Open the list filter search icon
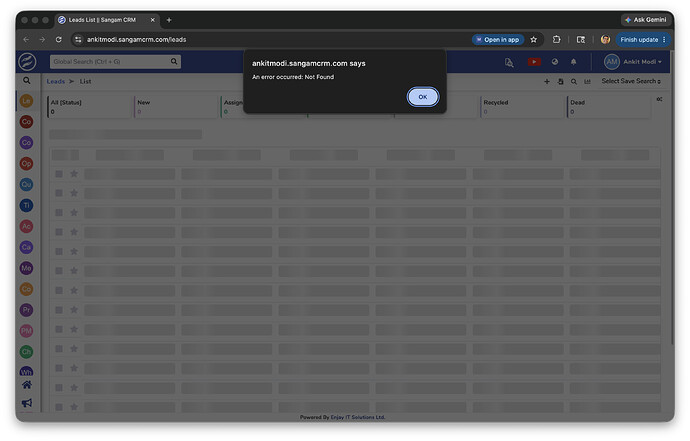Screen dimensions: 690x441 (574, 81)
